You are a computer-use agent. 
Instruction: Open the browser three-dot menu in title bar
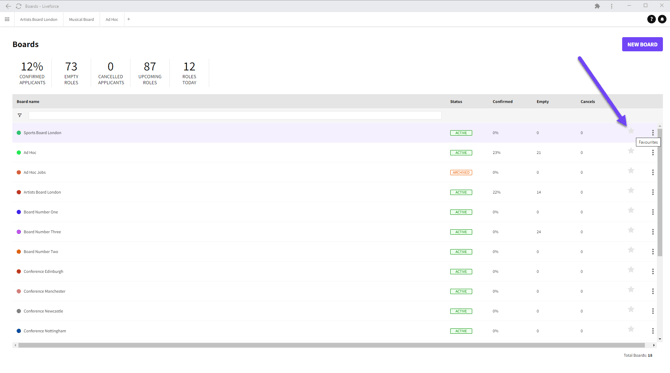pyautogui.click(x=611, y=6)
